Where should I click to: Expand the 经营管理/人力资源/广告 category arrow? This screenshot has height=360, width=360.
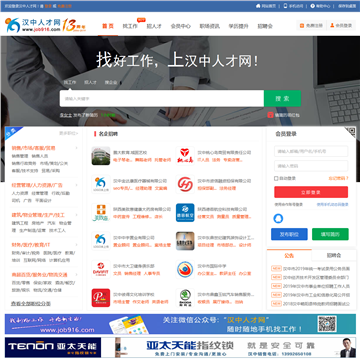coord(76,185)
